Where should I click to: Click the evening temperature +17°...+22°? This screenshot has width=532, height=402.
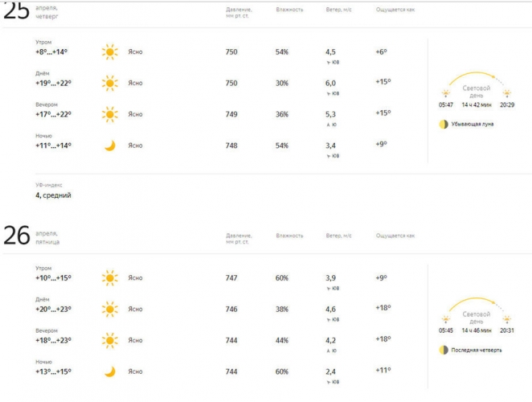click(x=53, y=114)
